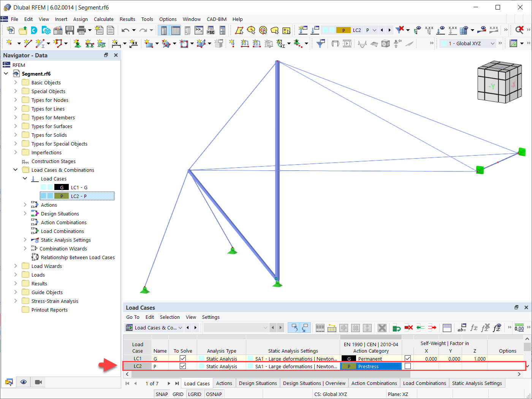Collapse the Load Cases & Combinations folder
532x399 pixels.
[16, 170]
